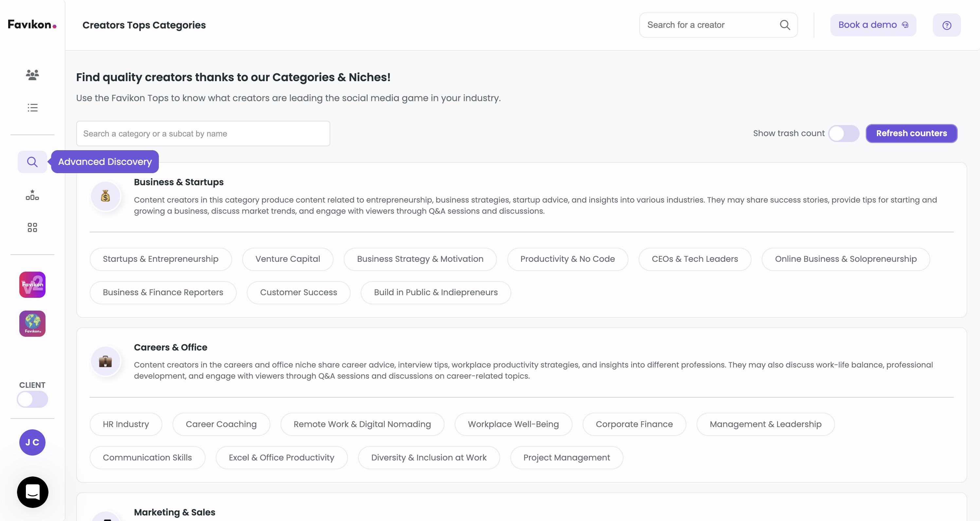The height and width of the screenshot is (521, 980).
Task: Open the Favikon V2 app thumbnail
Action: point(32,284)
